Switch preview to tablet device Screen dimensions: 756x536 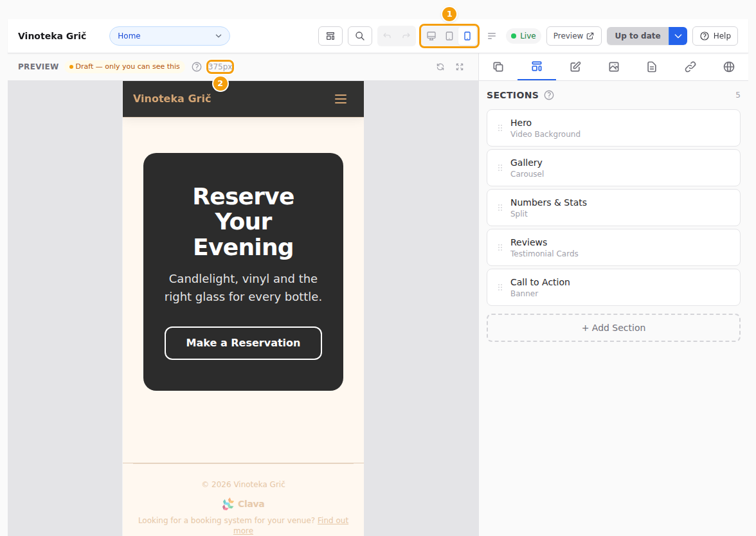pyautogui.click(x=449, y=36)
